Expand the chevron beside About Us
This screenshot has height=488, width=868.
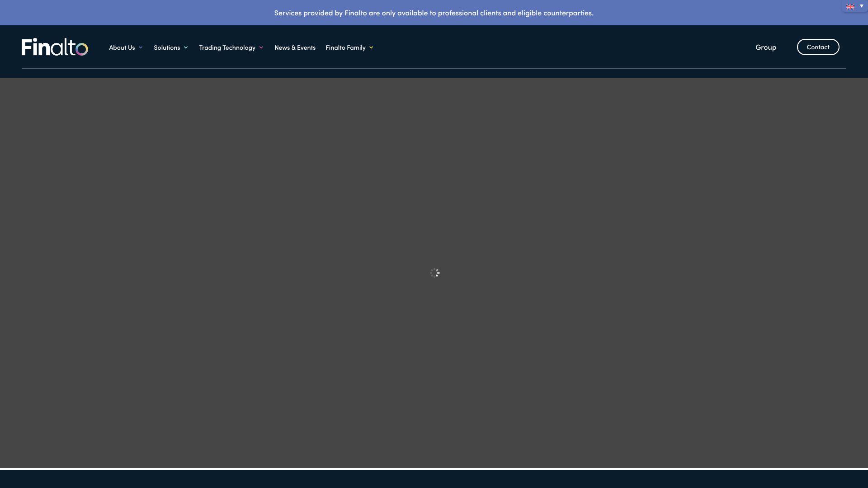[x=141, y=47]
